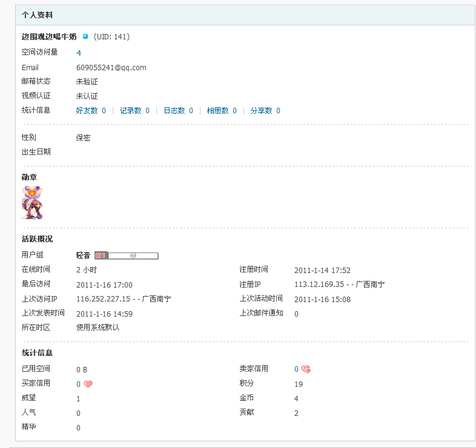
Task: Click the user group name 轻音
Action: [x=83, y=255]
